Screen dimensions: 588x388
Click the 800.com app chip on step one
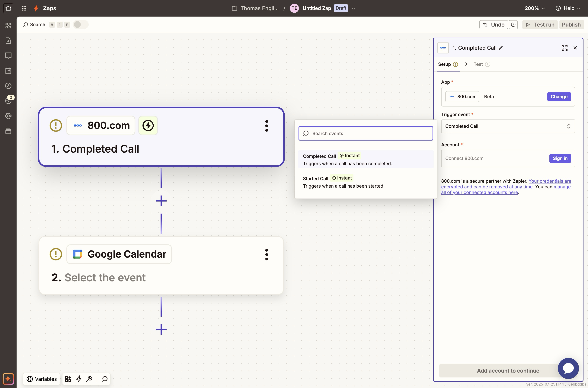[101, 126]
